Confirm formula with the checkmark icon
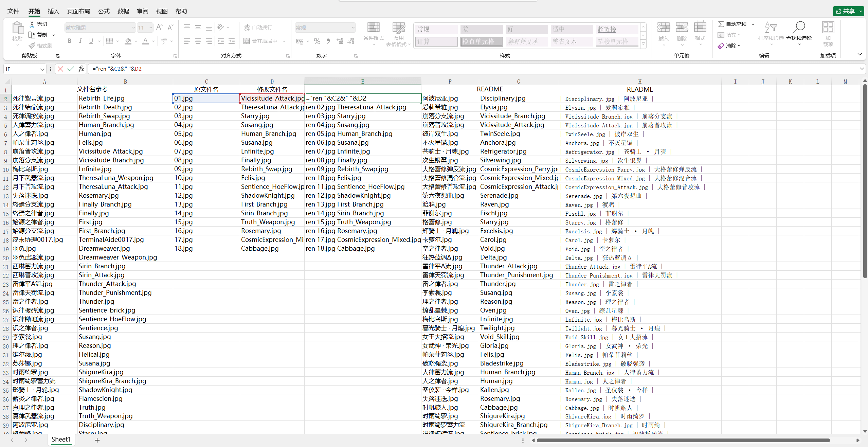 (71, 69)
